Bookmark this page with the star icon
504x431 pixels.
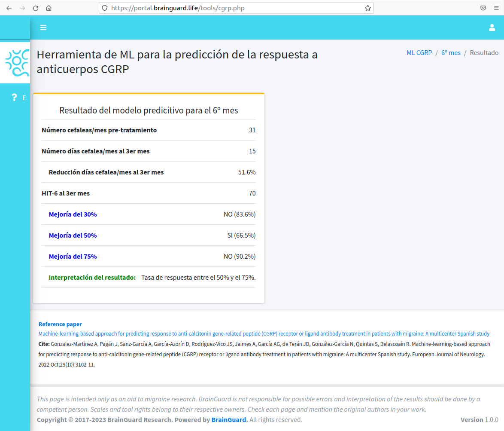(x=367, y=8)
